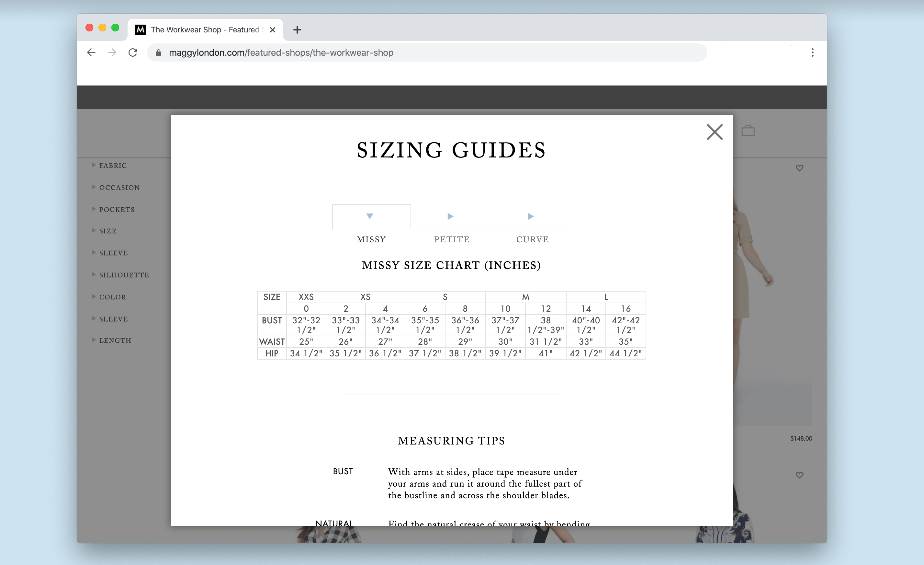Expand the SIZE filter

point(104,231)
